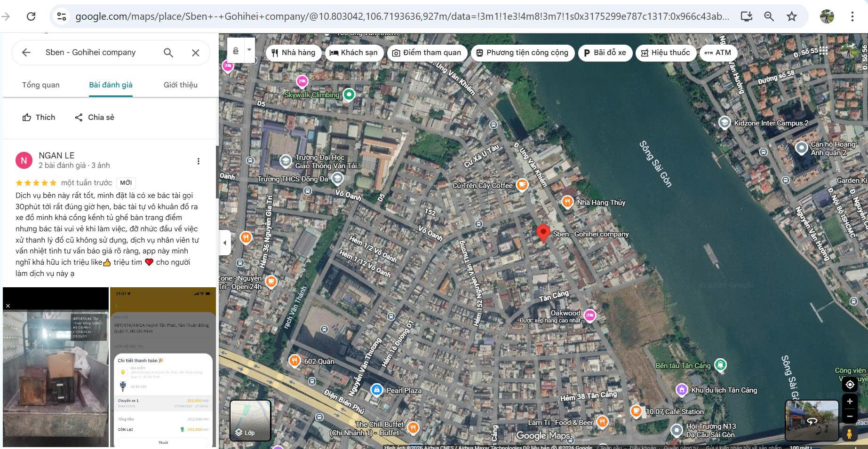The height and width of the screenshot is (449, 868).
Task: Click the Chia sẻ share button
Action: click(95, 118)
